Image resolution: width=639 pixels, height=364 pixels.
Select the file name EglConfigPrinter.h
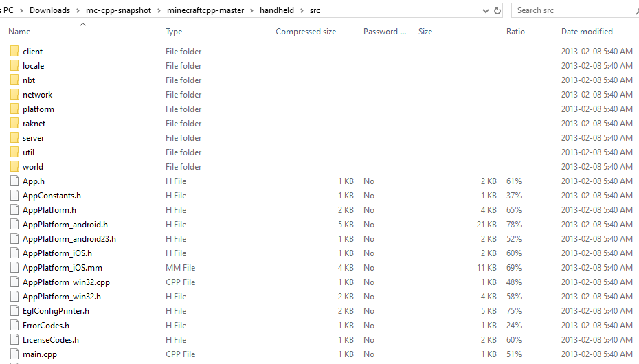point(56,311)
